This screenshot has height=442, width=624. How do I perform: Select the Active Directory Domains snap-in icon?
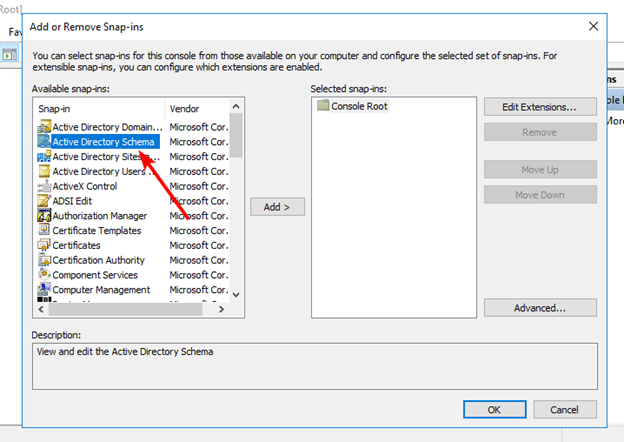pos(44,127)
